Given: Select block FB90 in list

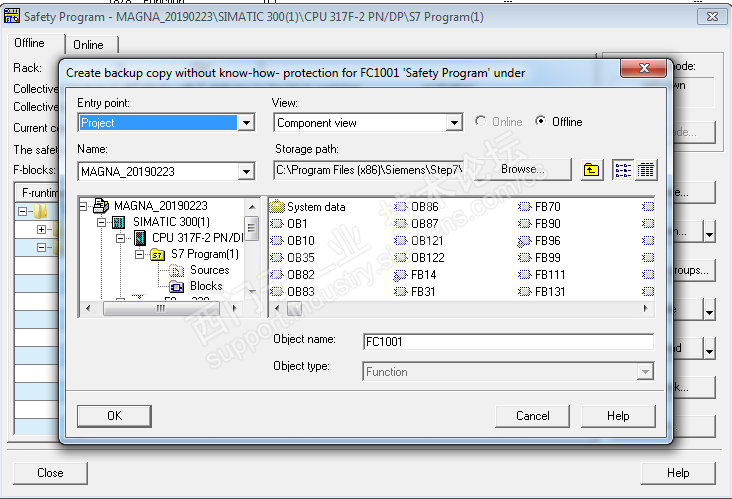Looking at the screenshot, I should coord(540,224).
